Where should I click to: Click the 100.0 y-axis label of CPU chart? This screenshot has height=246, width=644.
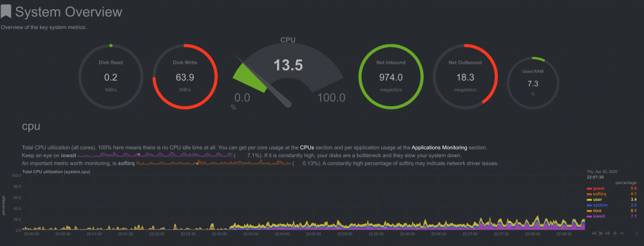point(17,175)
